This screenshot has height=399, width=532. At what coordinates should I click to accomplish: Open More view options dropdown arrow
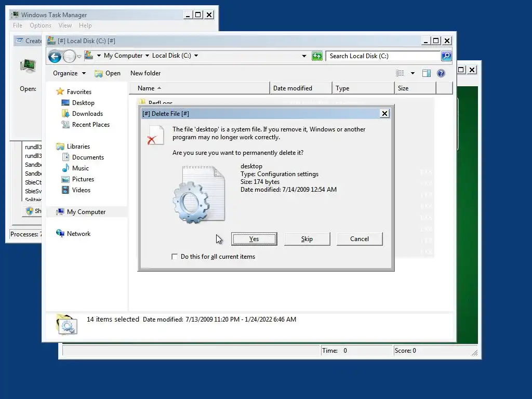tap(413, 73)
